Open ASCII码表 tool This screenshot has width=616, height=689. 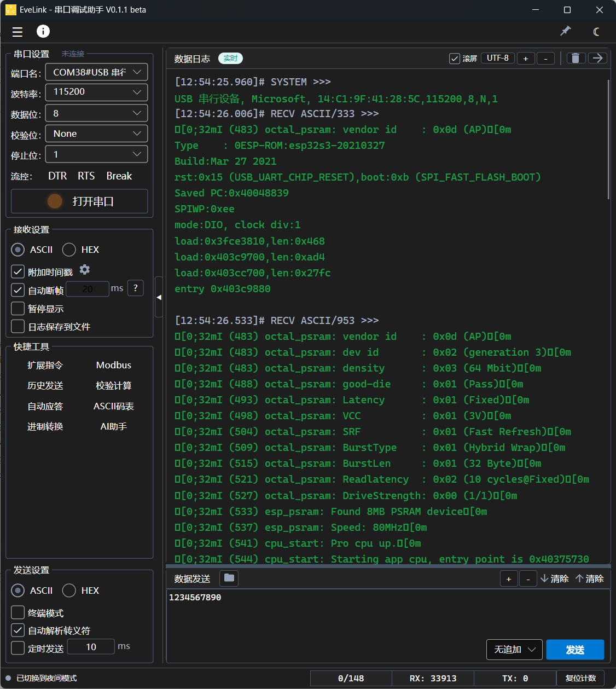(114, 406)
